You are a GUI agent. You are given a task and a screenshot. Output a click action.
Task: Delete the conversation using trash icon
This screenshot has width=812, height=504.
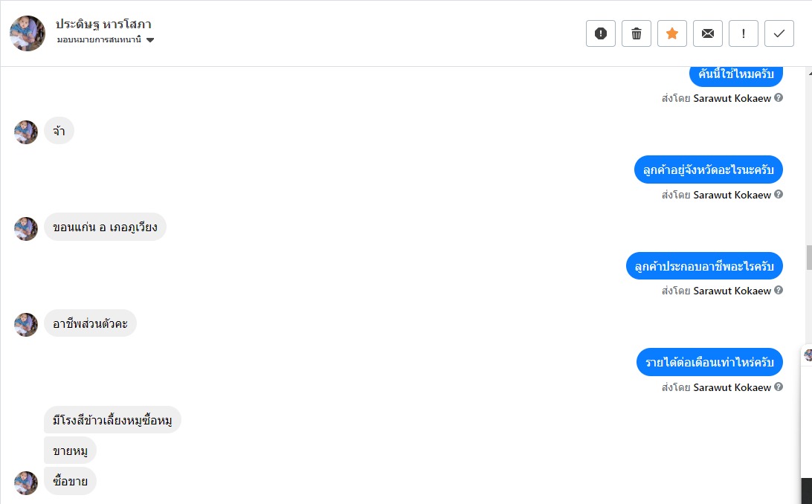[637, 33]
